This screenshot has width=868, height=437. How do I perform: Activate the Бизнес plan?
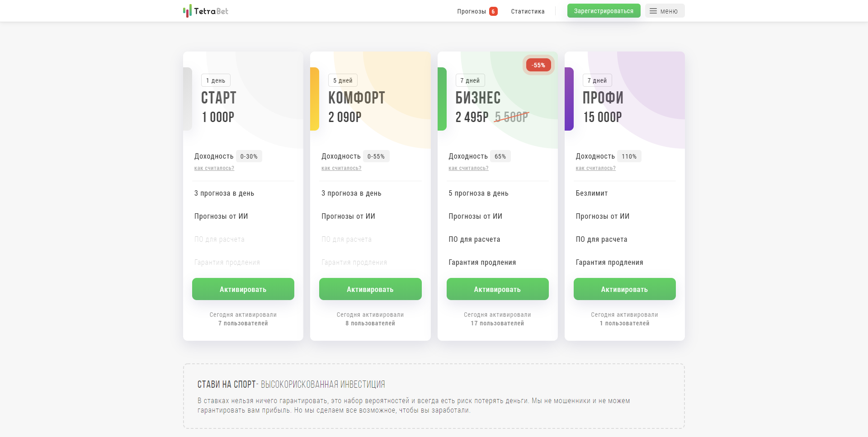click(497, 289)
